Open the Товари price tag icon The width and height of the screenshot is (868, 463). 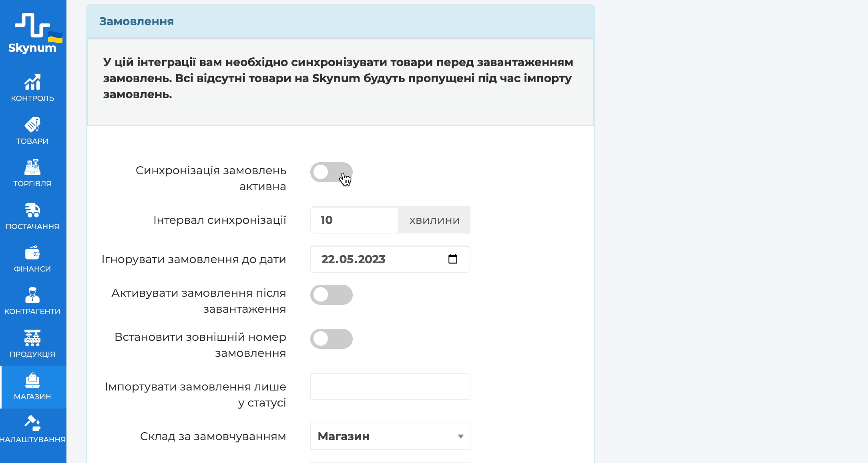[32, 125]
